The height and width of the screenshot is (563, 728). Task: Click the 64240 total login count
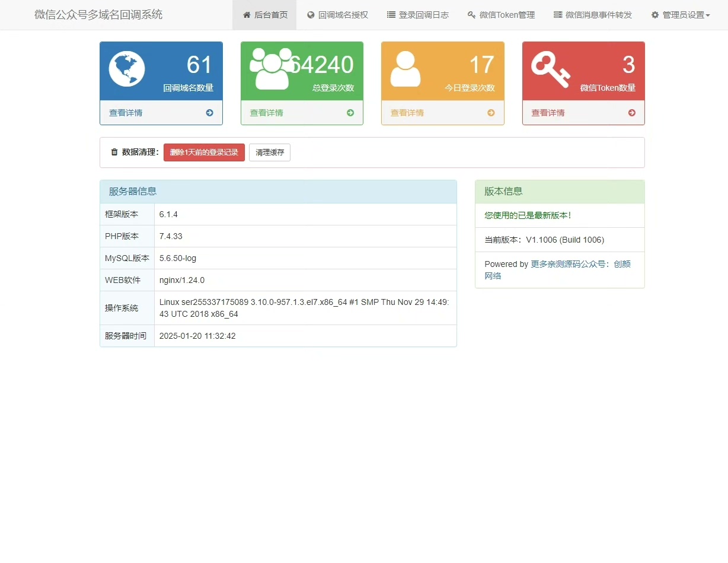tap(321, 65)
